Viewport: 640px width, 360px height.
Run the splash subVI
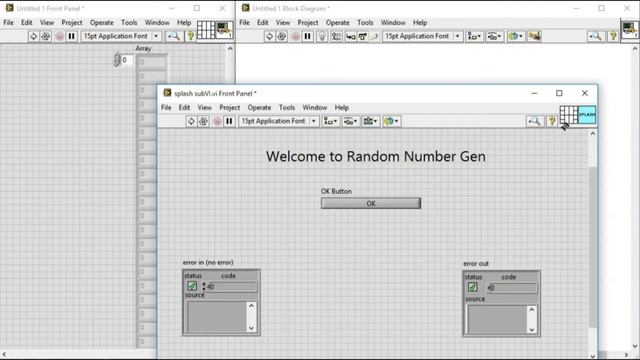(x=191, y=121)
